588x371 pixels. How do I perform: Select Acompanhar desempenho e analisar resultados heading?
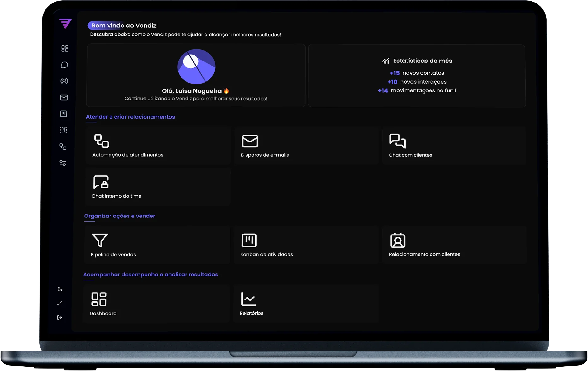point(151,275)
